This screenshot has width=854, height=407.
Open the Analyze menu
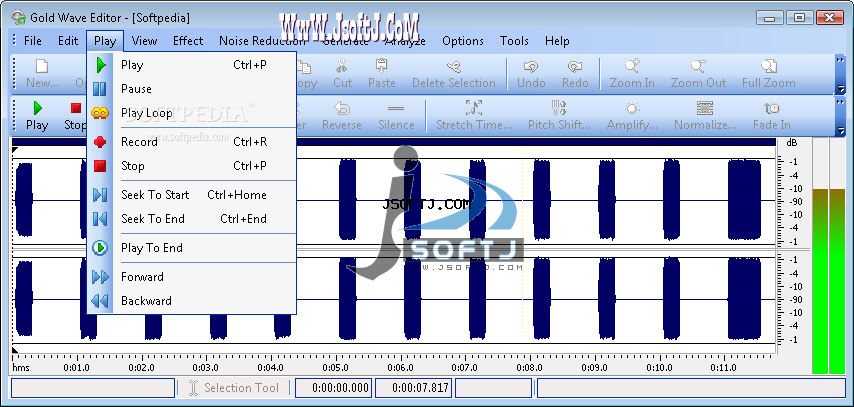[405, 41]
